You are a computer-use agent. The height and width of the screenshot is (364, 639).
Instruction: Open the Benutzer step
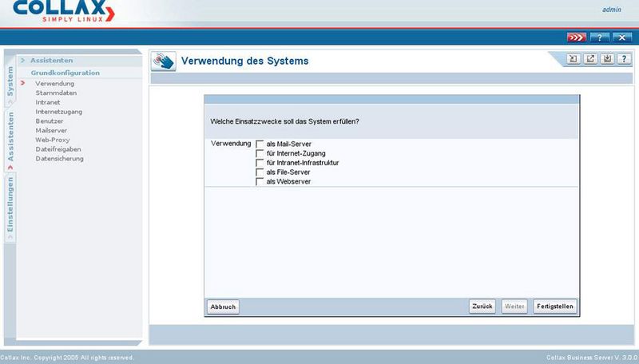pos(50,121)
